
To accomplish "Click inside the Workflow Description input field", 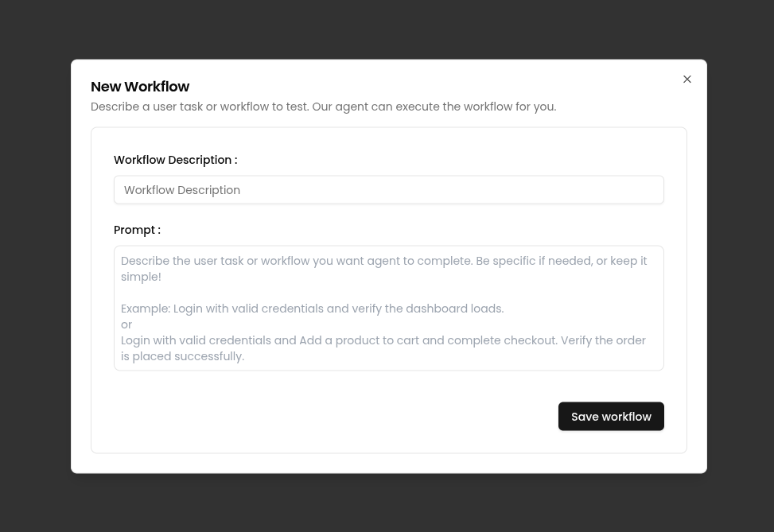I will [x=388, y=189].
